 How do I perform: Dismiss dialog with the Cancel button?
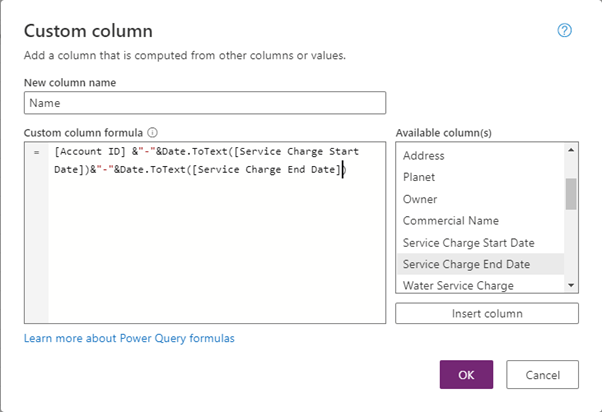tap(542, 375)
